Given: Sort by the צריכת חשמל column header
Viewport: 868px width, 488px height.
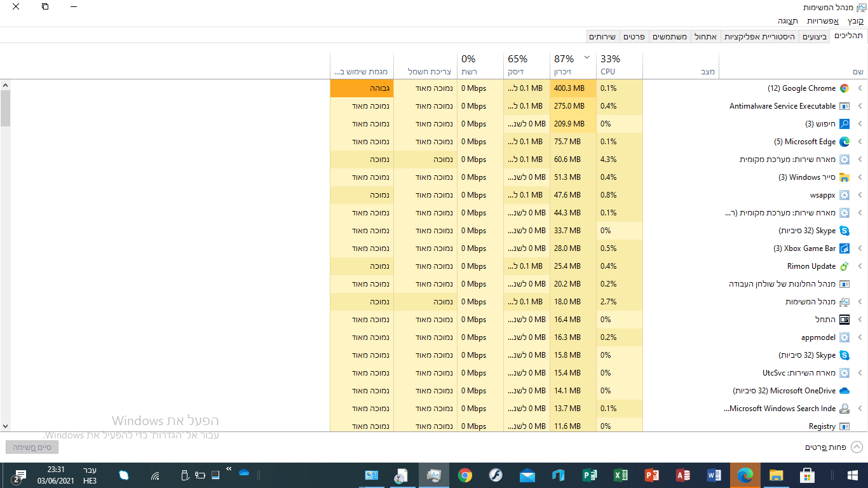Looking at the screenshot, I should coord(425,65).
